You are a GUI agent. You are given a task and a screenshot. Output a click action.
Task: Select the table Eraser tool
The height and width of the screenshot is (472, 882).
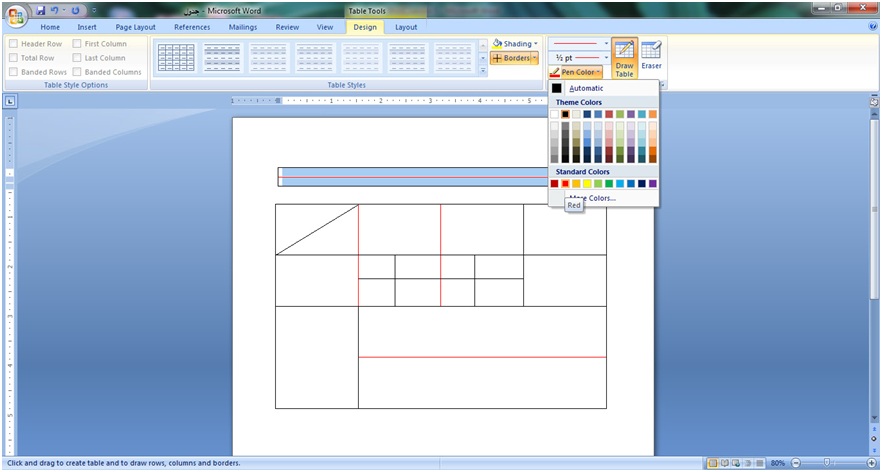[x=651, y=55]
